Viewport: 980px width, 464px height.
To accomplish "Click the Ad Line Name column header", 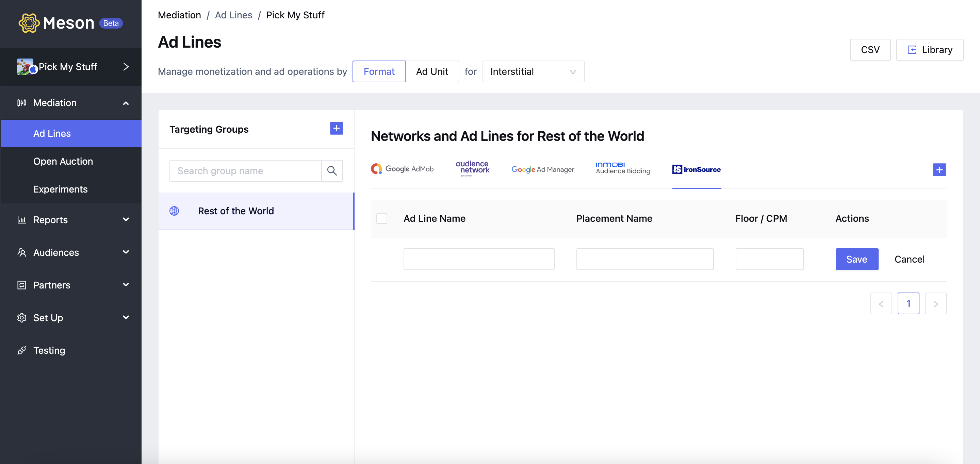I will [435, 219].
